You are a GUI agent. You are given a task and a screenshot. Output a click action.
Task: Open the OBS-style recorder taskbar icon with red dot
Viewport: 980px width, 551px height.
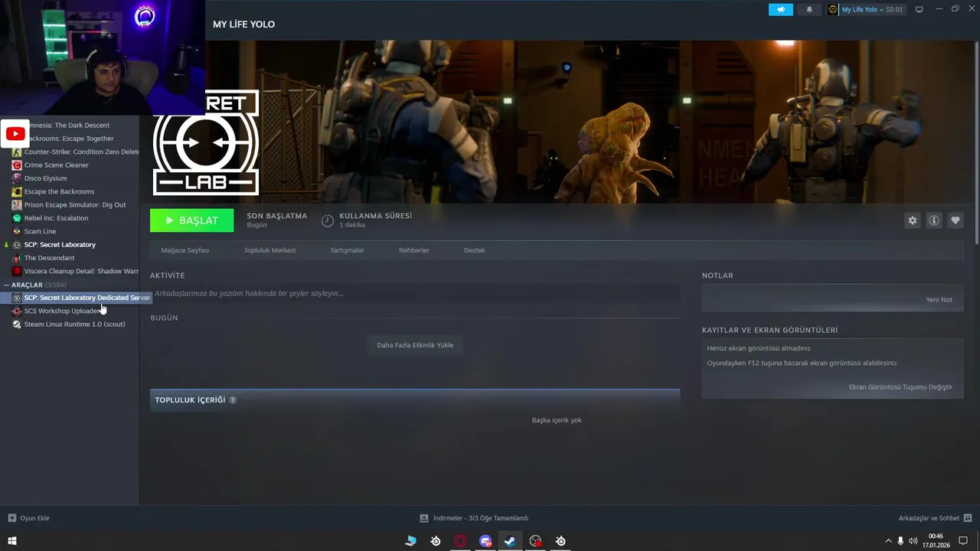535,541
